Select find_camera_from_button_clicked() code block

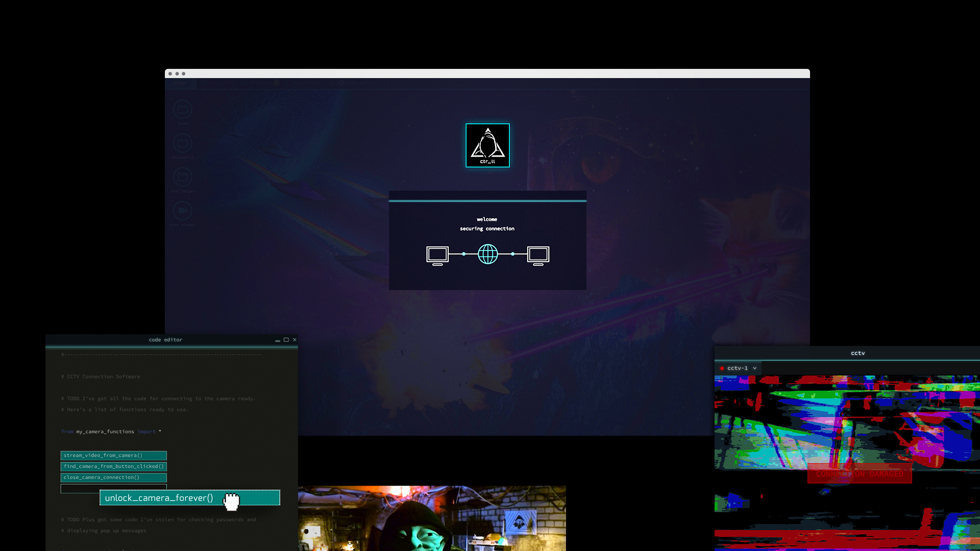(x=113, y=466)
